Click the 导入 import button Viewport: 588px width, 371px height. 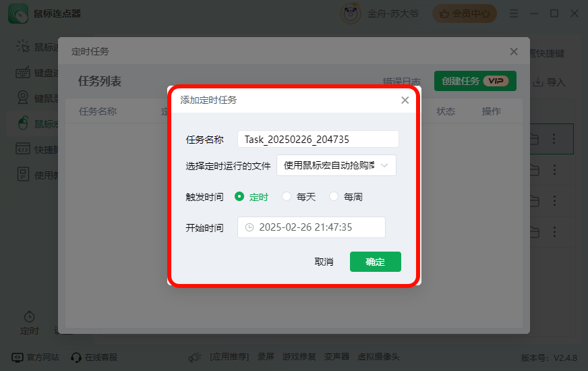pyautogui.click(x=550, y=82)
